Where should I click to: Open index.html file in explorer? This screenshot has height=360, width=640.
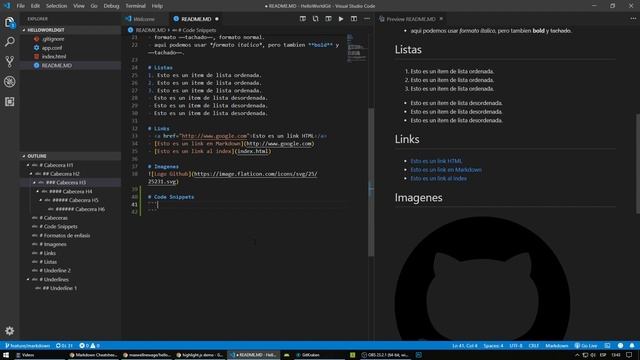coord(70,56)
